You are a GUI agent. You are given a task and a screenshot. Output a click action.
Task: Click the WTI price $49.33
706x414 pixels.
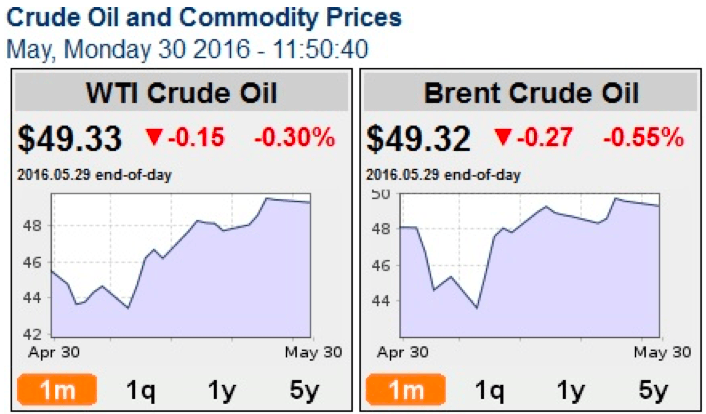(69, 139)
